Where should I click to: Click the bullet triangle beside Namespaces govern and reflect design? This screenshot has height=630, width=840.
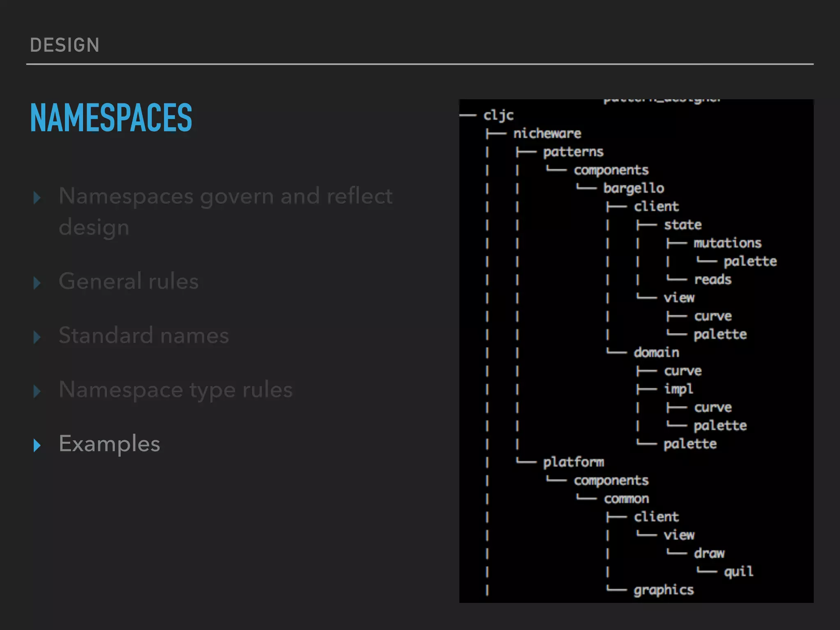37,198
